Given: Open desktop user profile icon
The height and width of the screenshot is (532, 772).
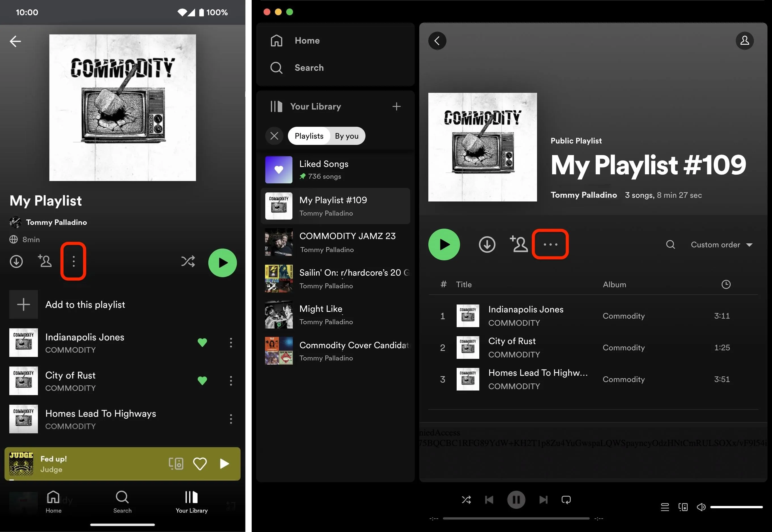Looking at the screenshot, I should tap(745, 41).
